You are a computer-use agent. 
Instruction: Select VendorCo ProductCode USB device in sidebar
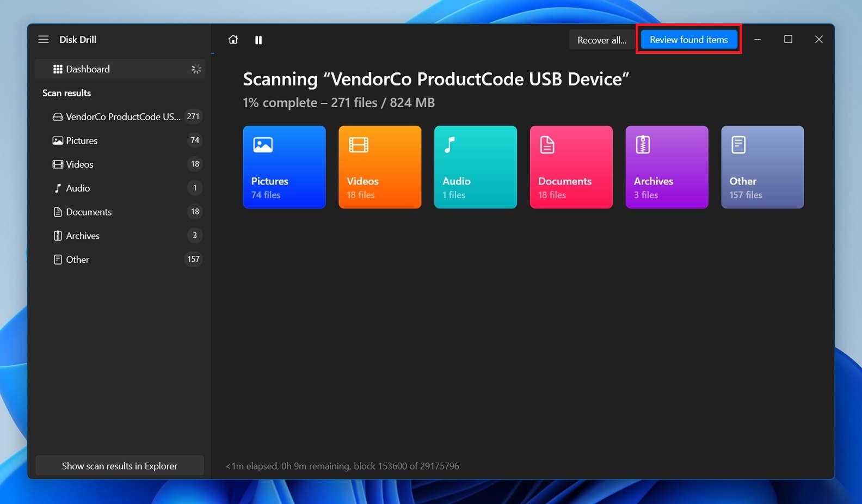coord(120,116)
